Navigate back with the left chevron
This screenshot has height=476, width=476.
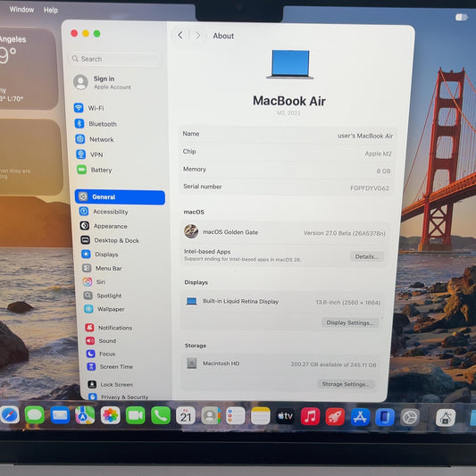click(x=180, y=35)
